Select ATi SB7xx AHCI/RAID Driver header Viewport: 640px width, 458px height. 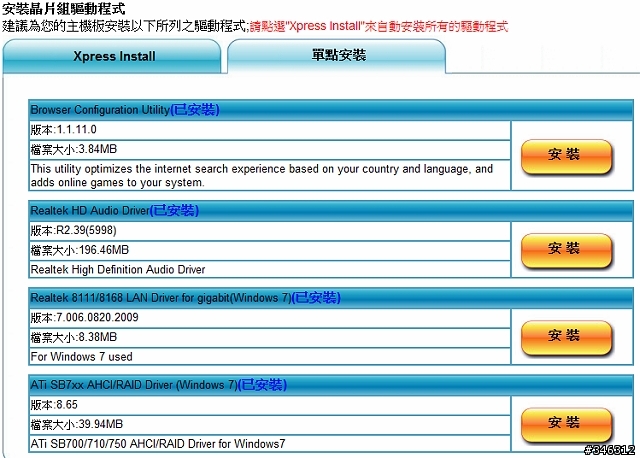coord(331,385)
